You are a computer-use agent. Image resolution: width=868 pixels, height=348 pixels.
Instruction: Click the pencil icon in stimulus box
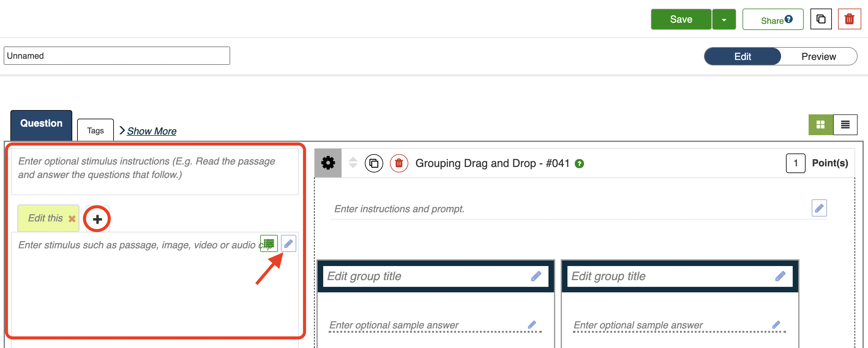tap(288, 243)
